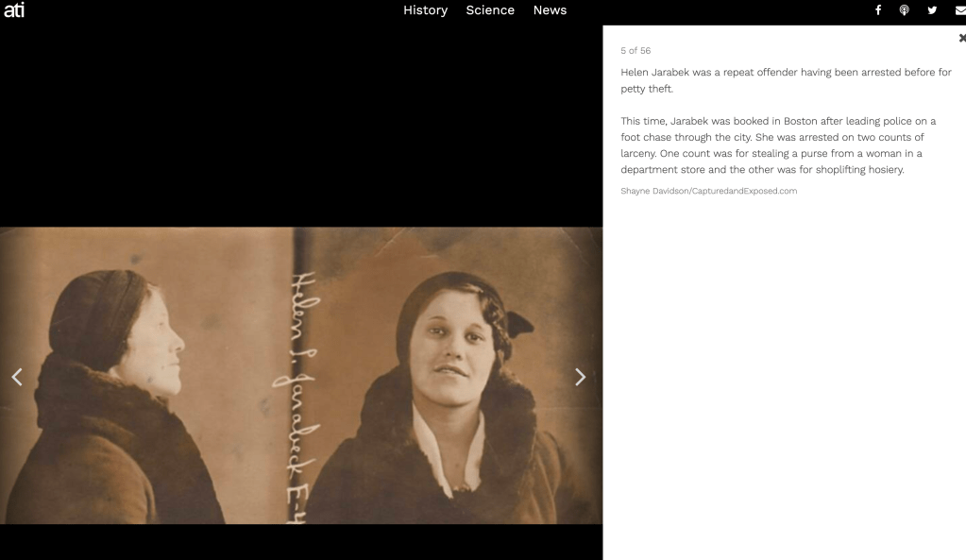Click the "repeat offender" caption paragraph
Viewport: 966px width, 560px height.
[786, 80]
